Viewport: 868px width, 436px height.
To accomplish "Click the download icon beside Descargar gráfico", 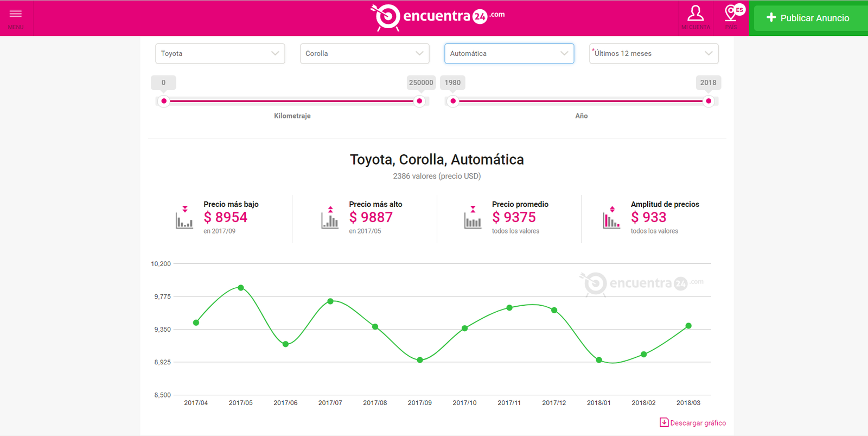I will tap(664, 422).
